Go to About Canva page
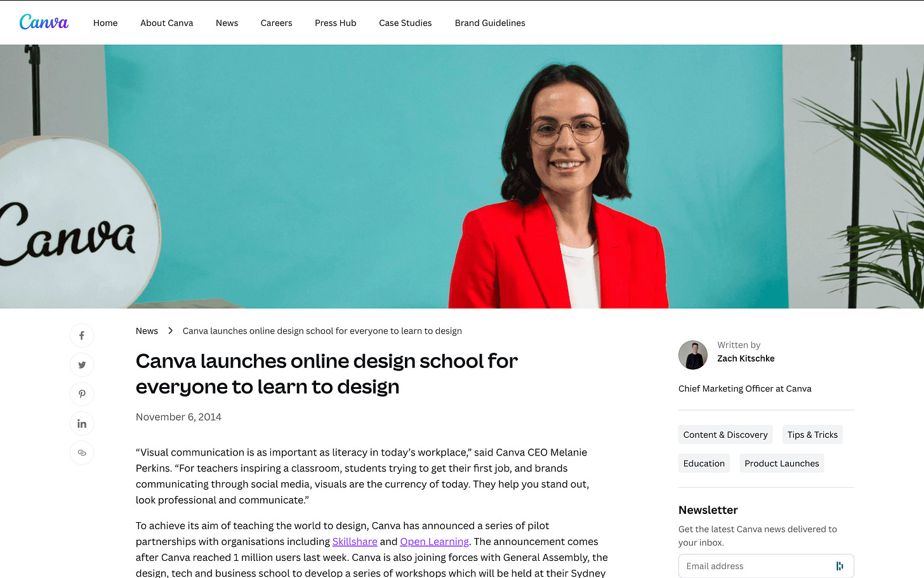 click(x=167, y=23)
